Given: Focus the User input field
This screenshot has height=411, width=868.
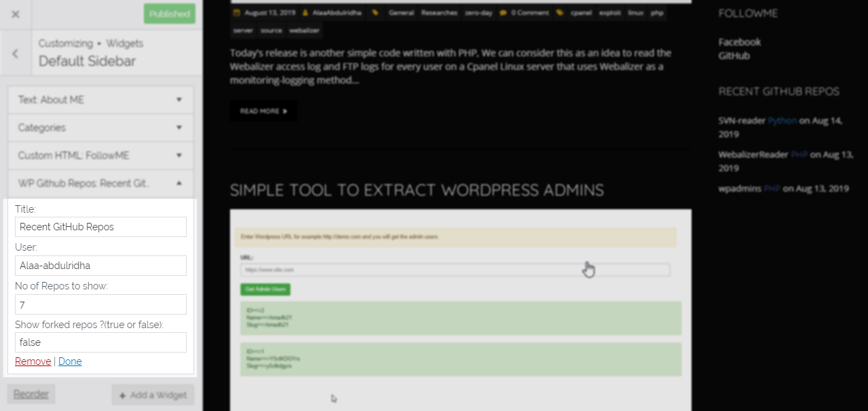Looking at the screenshot, I should pos(100,266).
